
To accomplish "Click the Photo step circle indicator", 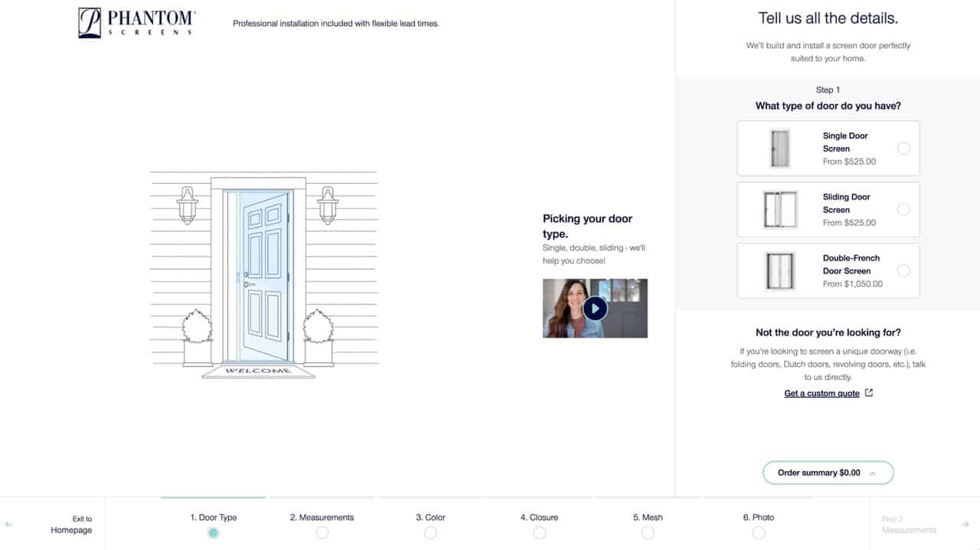I will point(759,532).
